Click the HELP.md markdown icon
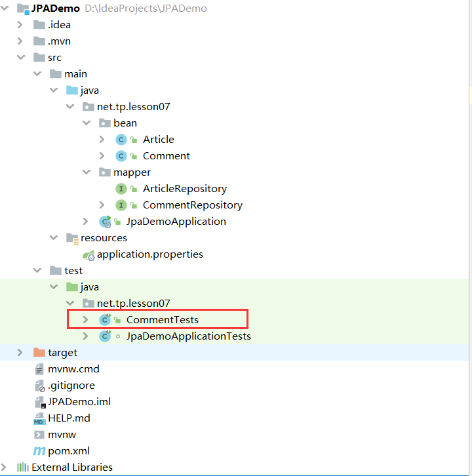This screenshot has height=476, width=472. (39, 418)
